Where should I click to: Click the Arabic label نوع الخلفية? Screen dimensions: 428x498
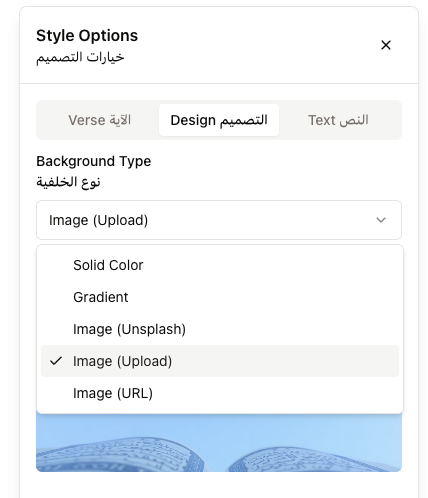coord(68,182)
